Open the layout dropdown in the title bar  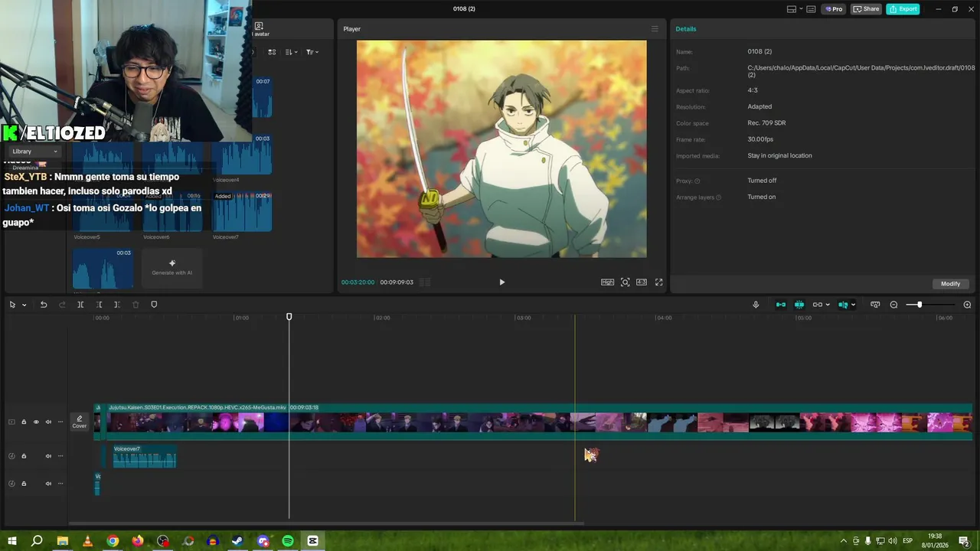click(x=795, y=9)
